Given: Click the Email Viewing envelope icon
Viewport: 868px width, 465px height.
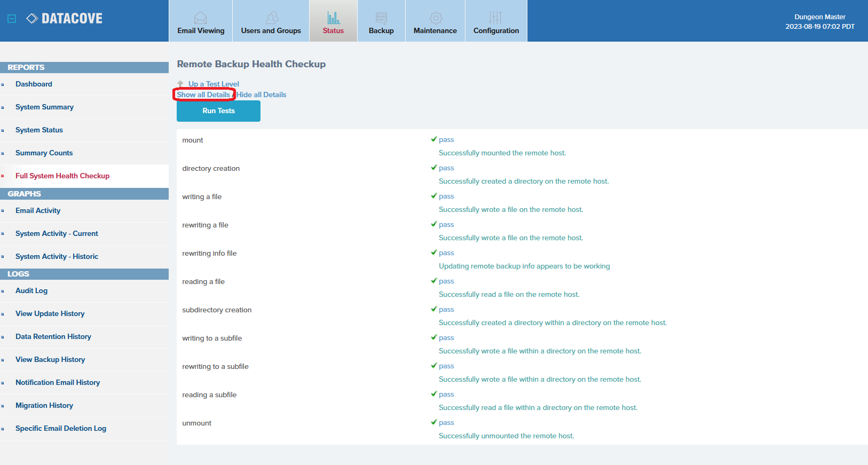Looking at the screenshot, I should coord(201,18).
